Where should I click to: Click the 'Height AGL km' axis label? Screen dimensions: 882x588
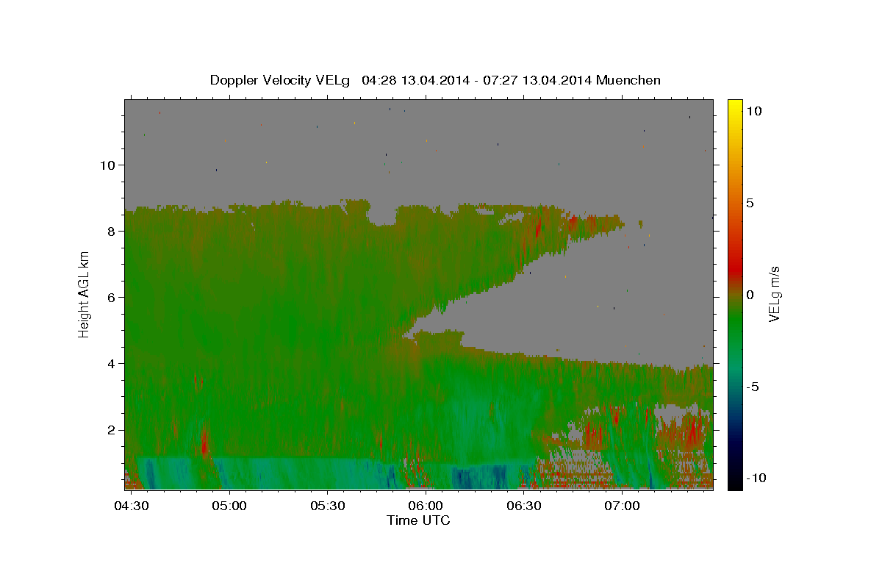click(x=84, y=295)
